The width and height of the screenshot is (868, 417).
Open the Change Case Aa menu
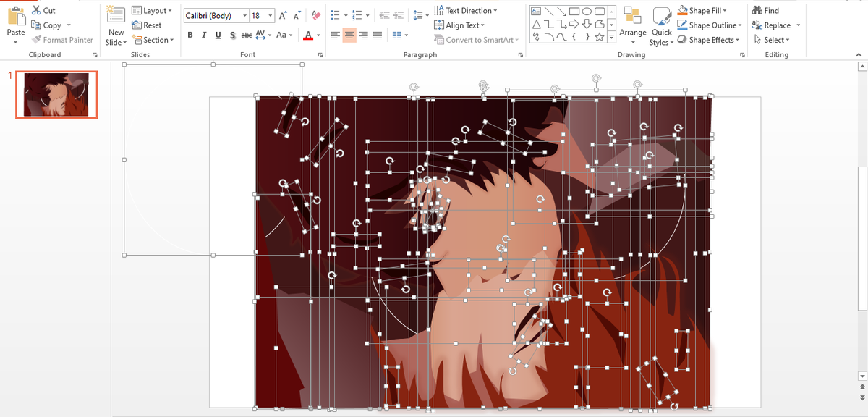[x=284, y=35]
